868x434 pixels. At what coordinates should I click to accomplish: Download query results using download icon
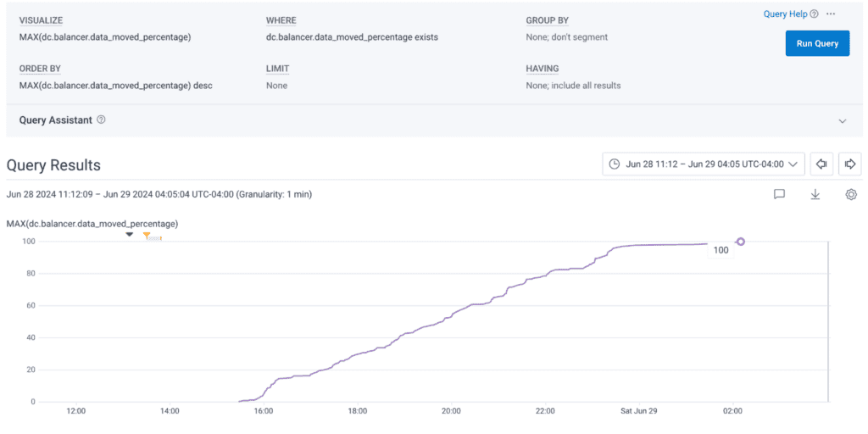tap(815, 194)
